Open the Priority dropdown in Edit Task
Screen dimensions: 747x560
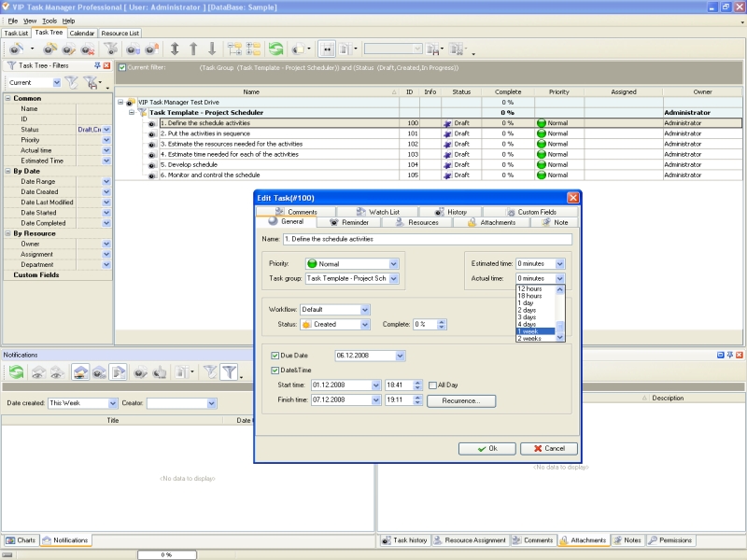393,264
